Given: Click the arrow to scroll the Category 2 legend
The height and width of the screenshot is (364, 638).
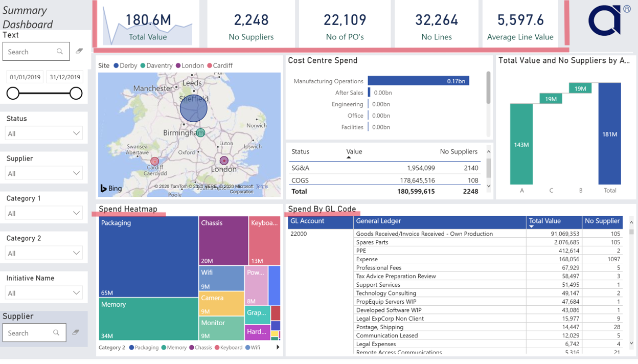Looking at the screenshot, I should point(278,347).
